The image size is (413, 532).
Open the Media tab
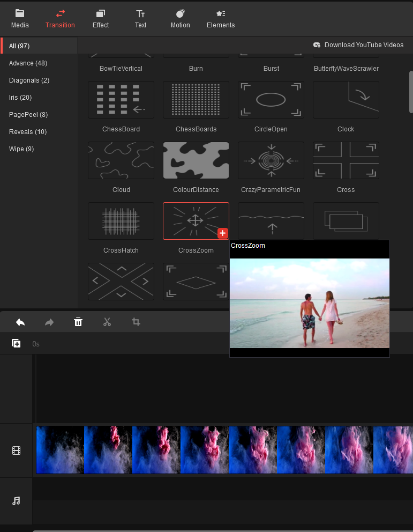click(x=20, y=19)
